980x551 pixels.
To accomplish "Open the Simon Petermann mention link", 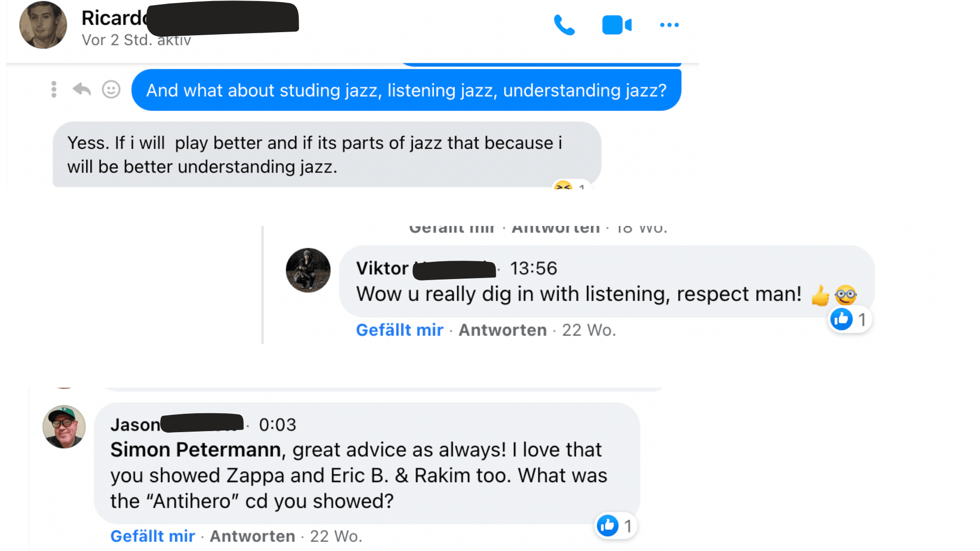I will point(195,450).
